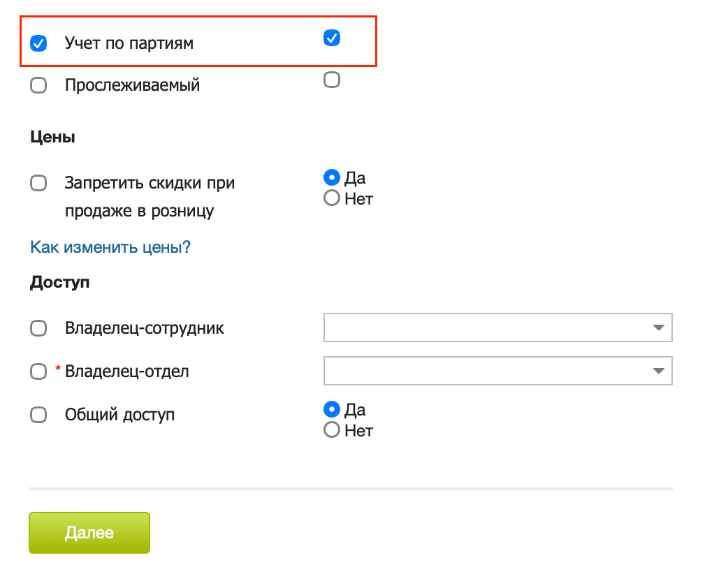Enable the right "Прослеживаемый" checkbox
The height and width of the screenshot is (567, 728).
[x=332, y=79]
